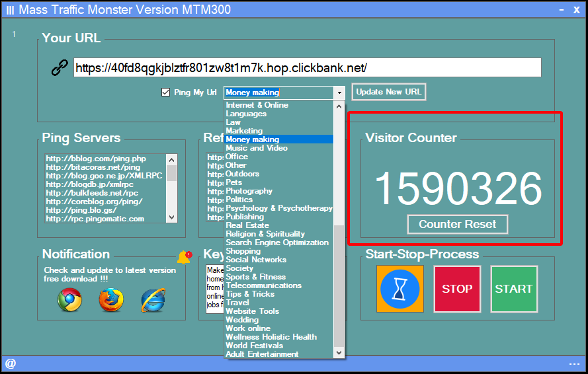Click the Money making combo box field
Screen dimensions: 588x374
click(x=279, y=93)
